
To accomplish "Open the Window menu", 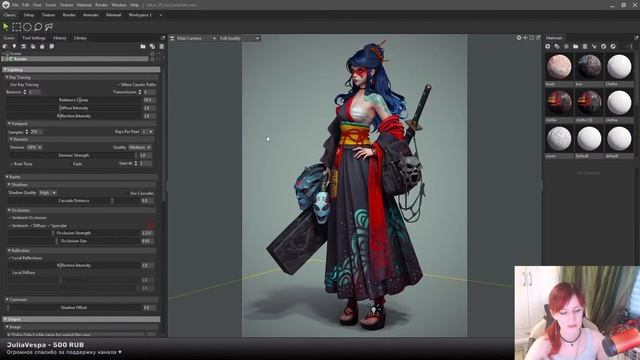I will pos(119,5).
